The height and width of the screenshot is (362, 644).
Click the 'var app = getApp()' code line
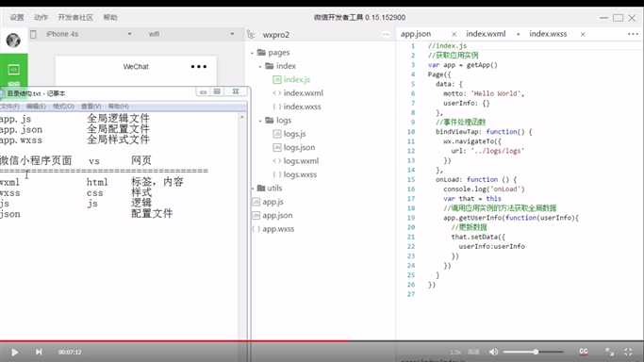pos(462,65)
